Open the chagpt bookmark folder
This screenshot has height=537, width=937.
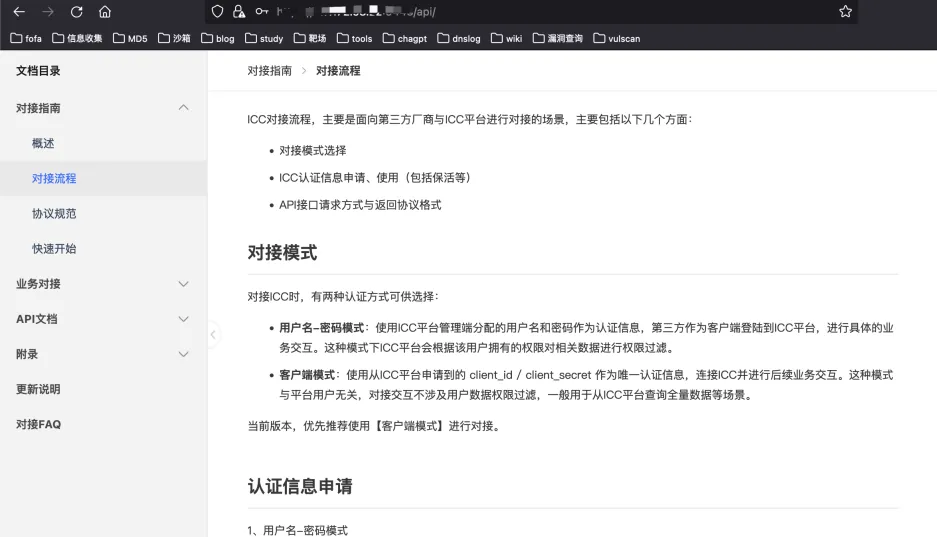tap(405, 38)
